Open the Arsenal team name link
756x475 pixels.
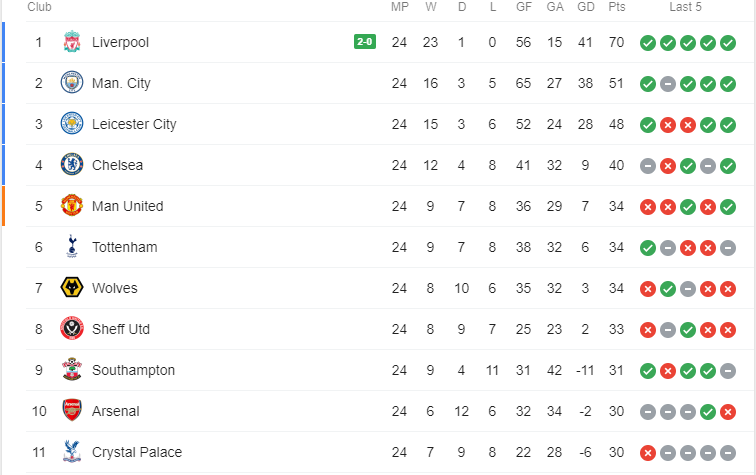point(116,411)
